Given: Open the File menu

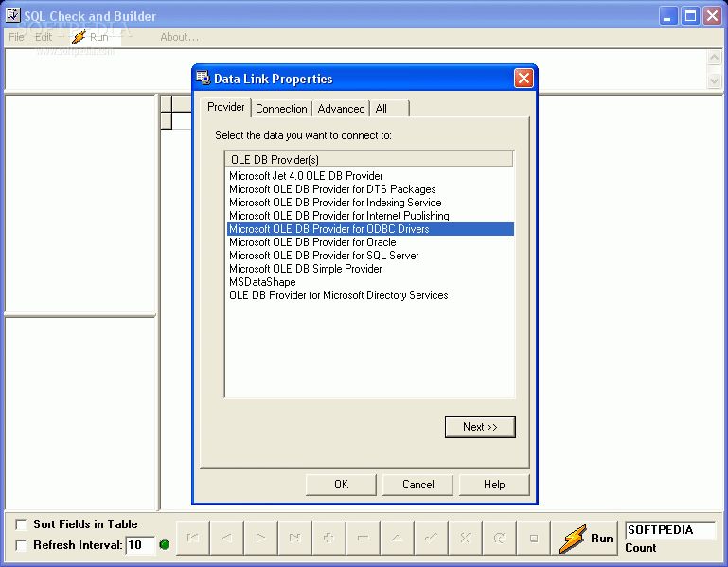Looking at the screenshot, I should (16, 37).
